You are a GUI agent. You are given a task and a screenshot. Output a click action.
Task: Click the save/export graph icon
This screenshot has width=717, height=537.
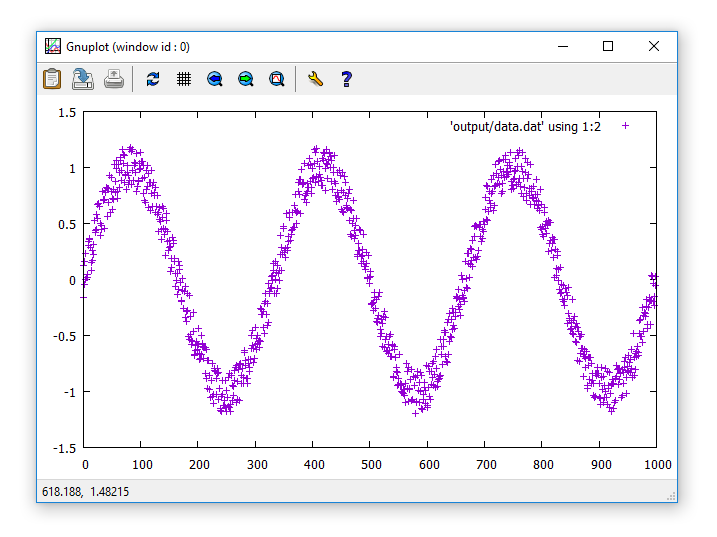tap(83, 78)
